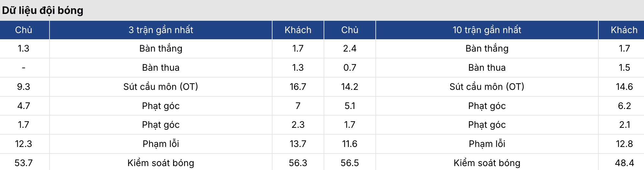The image size is (644, 170).
Task: Click the corner value 6.2
Action: [x=624, y=106]
